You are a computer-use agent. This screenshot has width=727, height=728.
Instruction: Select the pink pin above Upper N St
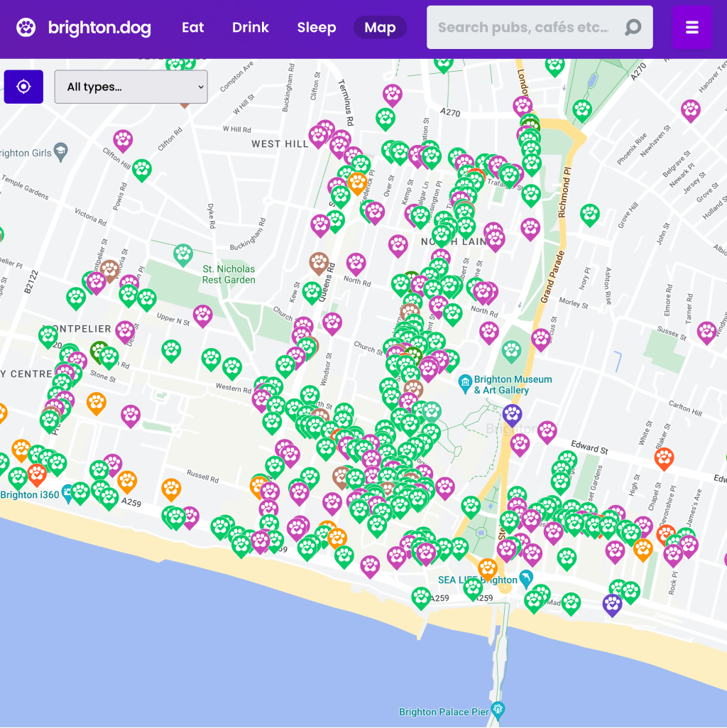click(203, 316)
